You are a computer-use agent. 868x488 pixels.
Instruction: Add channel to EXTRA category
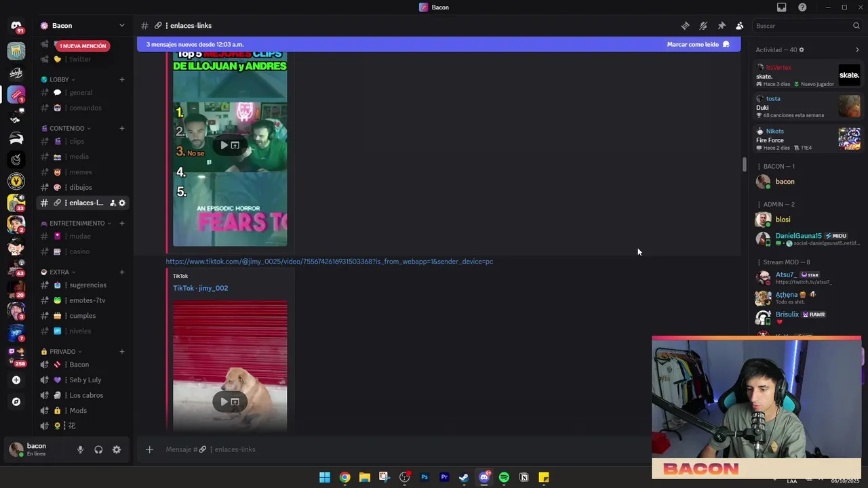click(122, 272)
